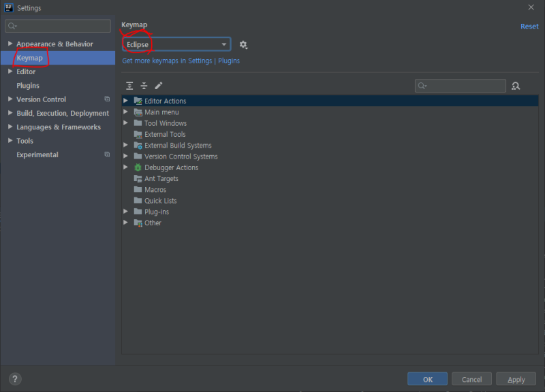
Task: Click the Reset link
Action: pyautogui.click(x=529, y=26)
